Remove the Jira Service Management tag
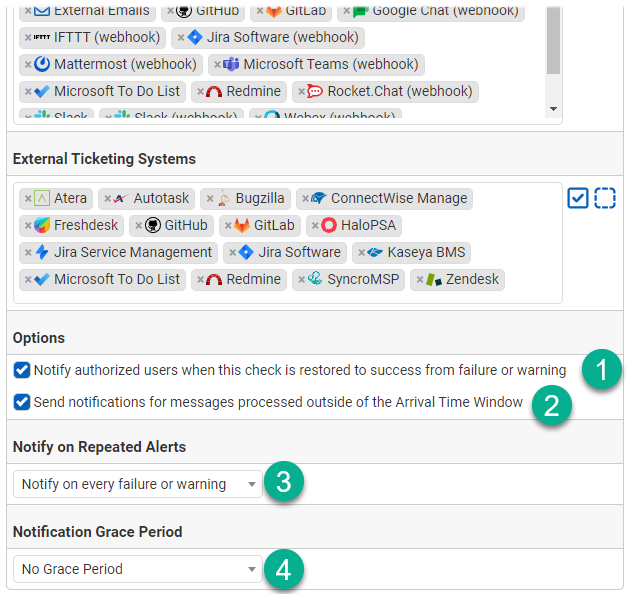The width and height of the screenshot is (629, 594). 28,253
